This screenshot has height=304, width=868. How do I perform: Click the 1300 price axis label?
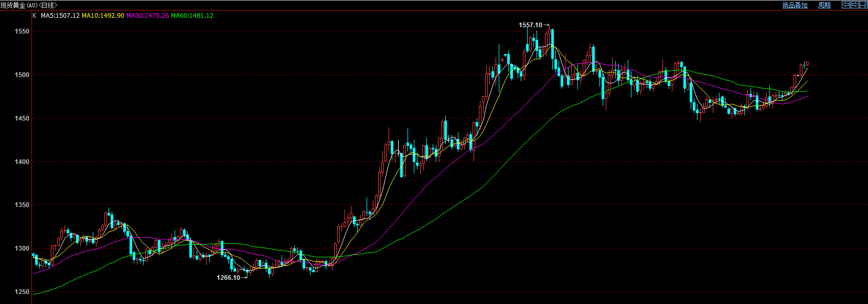click(x=22, y=248)
